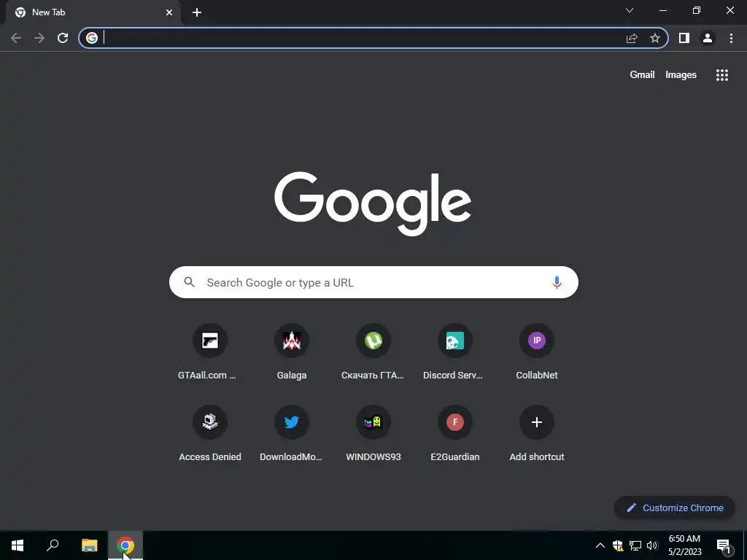This screenshot has width=747, height=560.
Task: Open the Discord Serv... shortcut
Action: coord(455,352)
